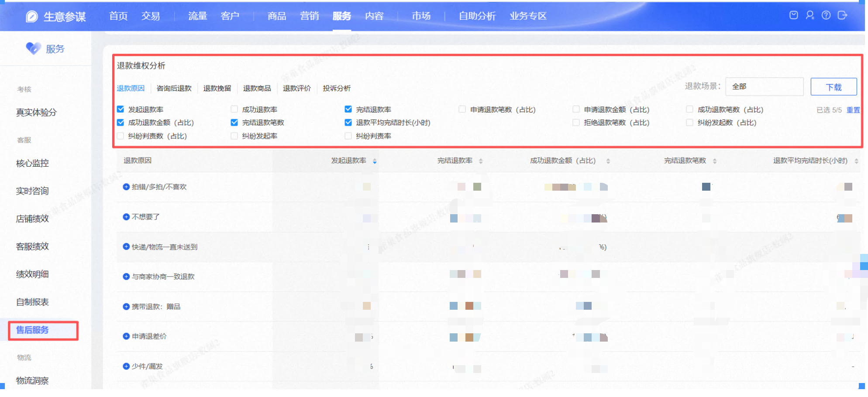Open 实时咨询 in sidebar
868x397 pixels.
click(x=32, y=191)
